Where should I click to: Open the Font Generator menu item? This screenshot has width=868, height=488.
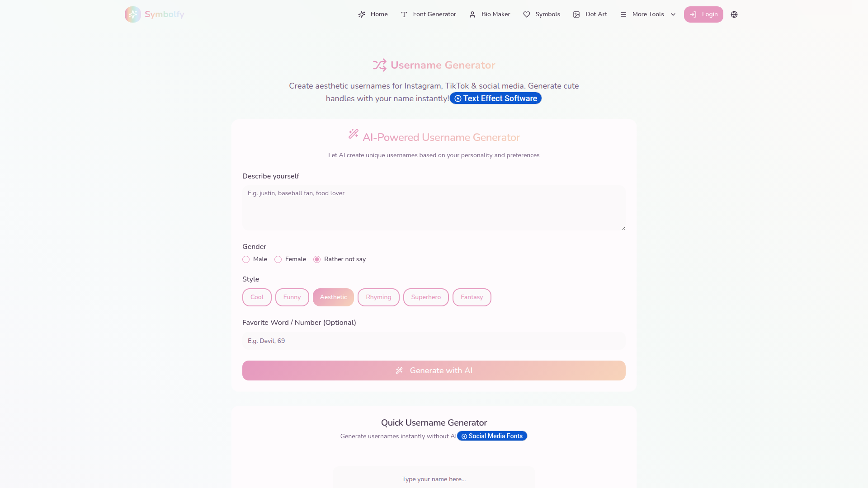click(429, 14)
